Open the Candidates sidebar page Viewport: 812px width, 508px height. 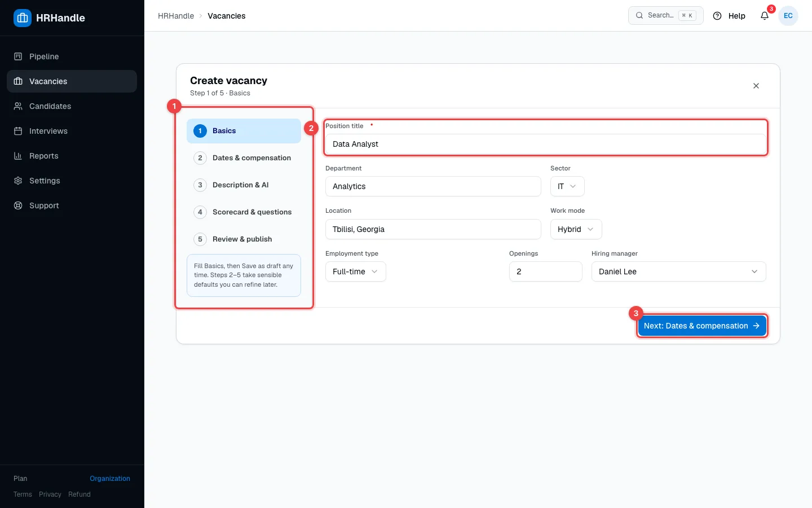72,106
